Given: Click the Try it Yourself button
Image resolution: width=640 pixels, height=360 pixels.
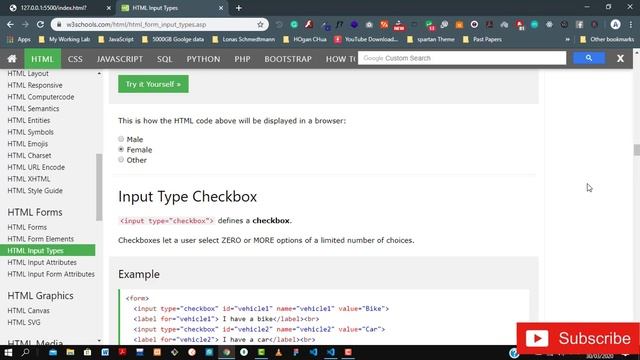Looking at the screenshot, I should pyautogui.click(x=153, y=84).
